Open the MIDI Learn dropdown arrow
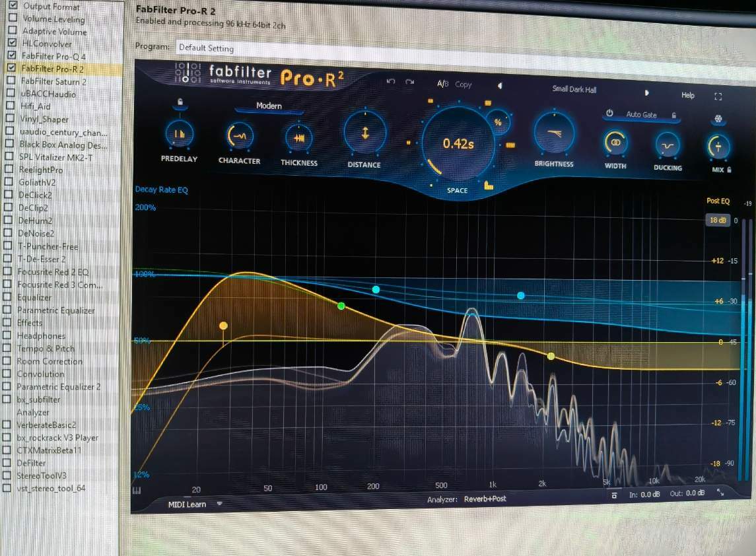 (219, 503)
